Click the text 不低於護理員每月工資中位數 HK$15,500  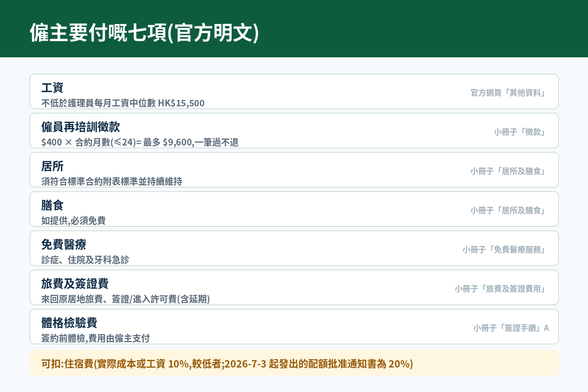(123, 103)
